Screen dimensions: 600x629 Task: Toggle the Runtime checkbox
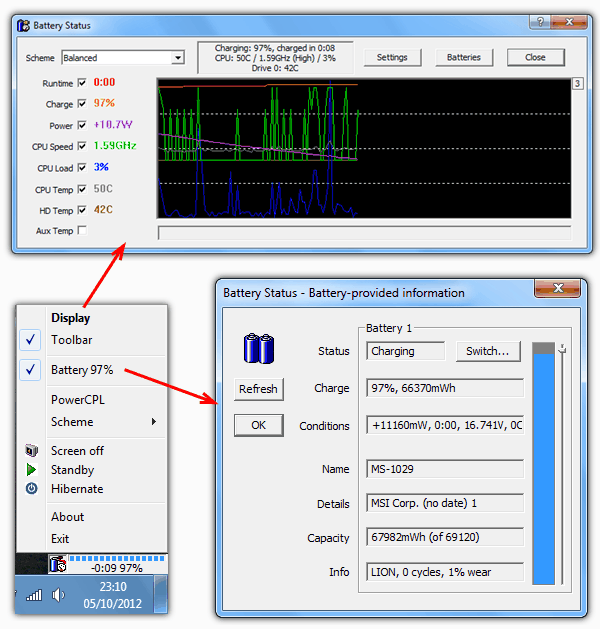click(x=82, y=83)
